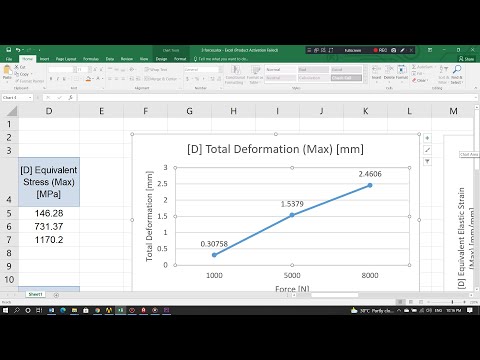Image resolution: width=480 pixels, height=360 pixels.
Task: Apply the Check Cell style
Action: [x=346, y=78]
